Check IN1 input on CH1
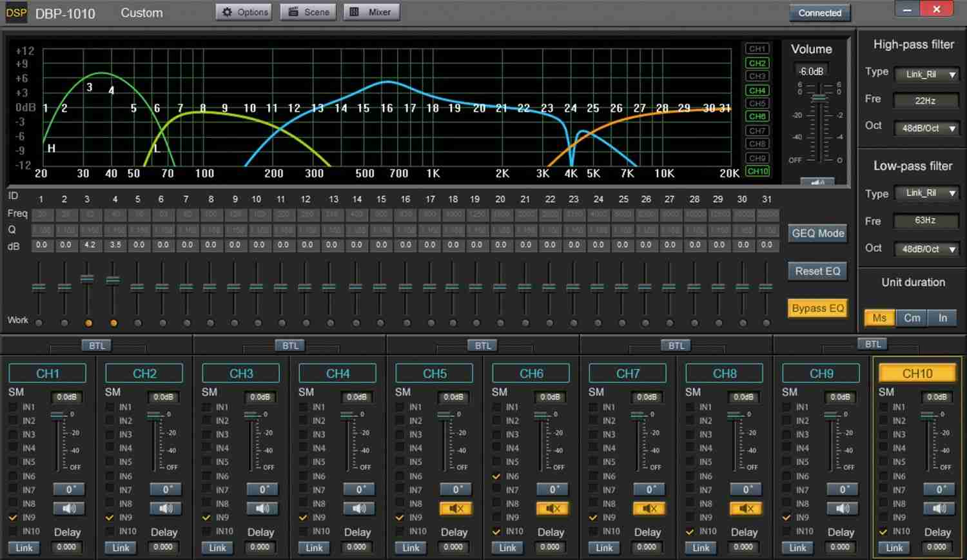The image size is (967, 560). coord(13,407)
